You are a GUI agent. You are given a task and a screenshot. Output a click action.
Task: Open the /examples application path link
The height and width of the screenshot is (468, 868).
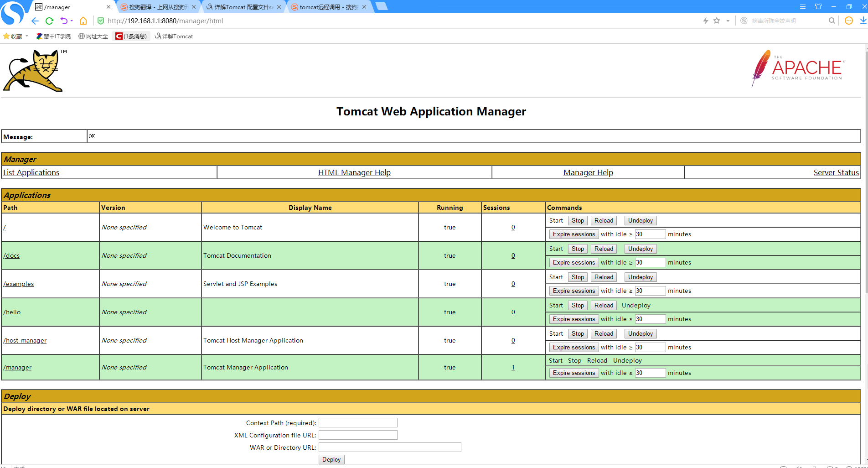pos(19,284)
